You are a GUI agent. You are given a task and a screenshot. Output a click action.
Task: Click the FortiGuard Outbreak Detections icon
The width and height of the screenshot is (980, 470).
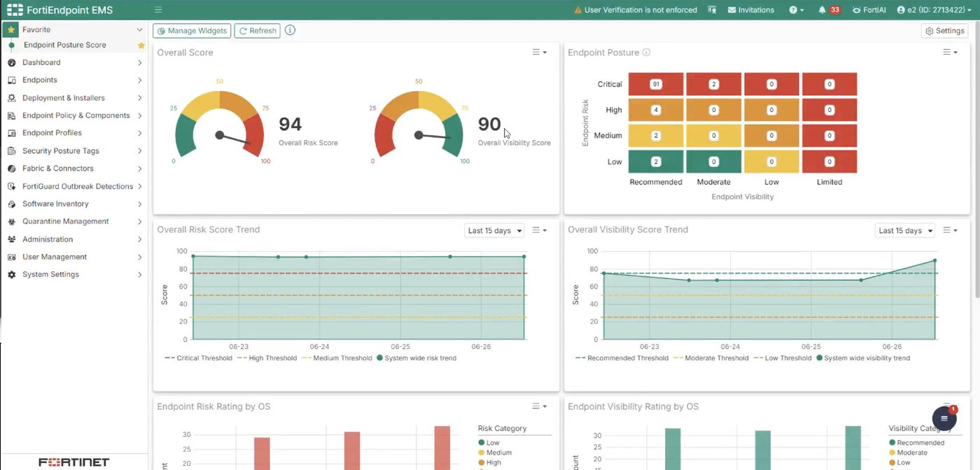(11, 187)
